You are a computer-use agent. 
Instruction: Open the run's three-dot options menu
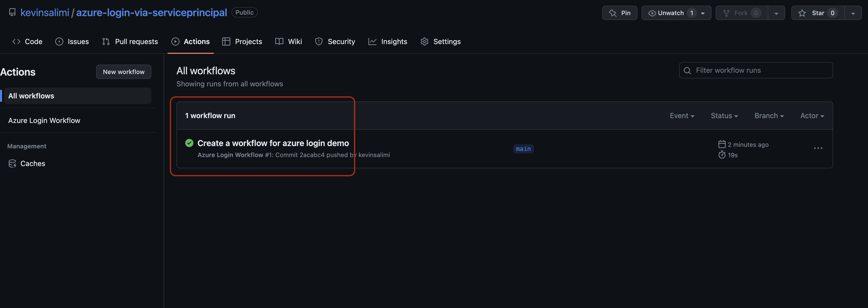click(818, 148)
